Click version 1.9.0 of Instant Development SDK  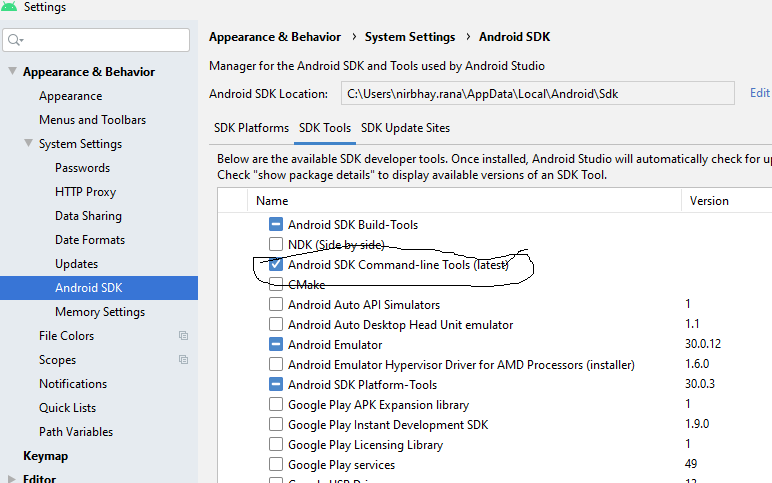click(697, 423)
